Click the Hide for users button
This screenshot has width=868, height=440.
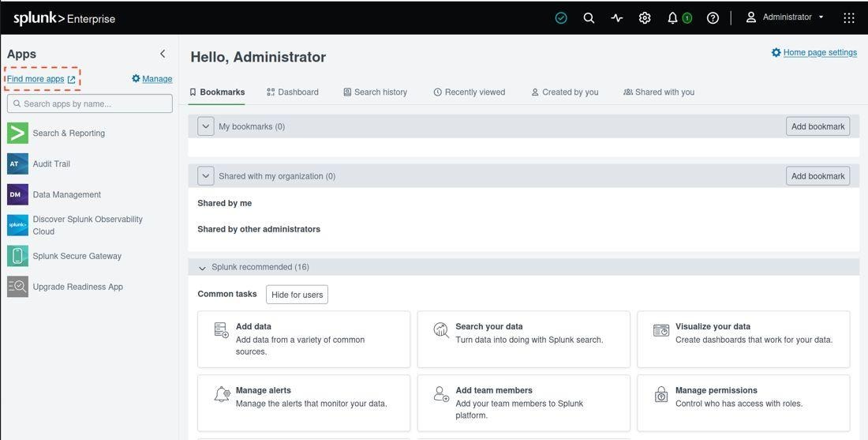pyautogui.click(x=297, y=295)
